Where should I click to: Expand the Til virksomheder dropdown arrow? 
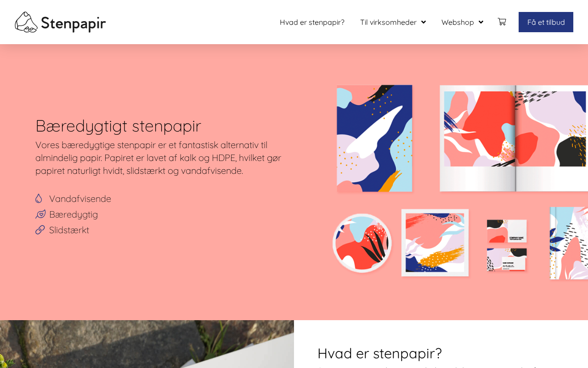(x=424, y=22)
